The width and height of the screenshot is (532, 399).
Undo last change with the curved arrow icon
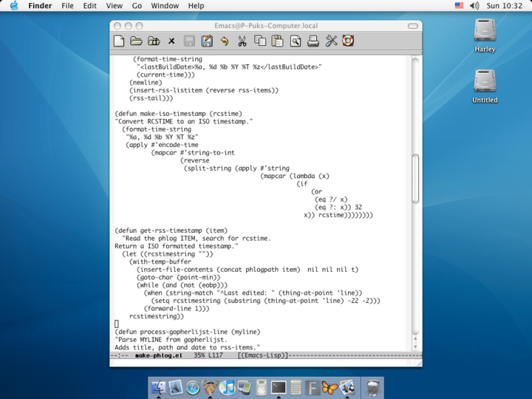(x=225, y=41)
